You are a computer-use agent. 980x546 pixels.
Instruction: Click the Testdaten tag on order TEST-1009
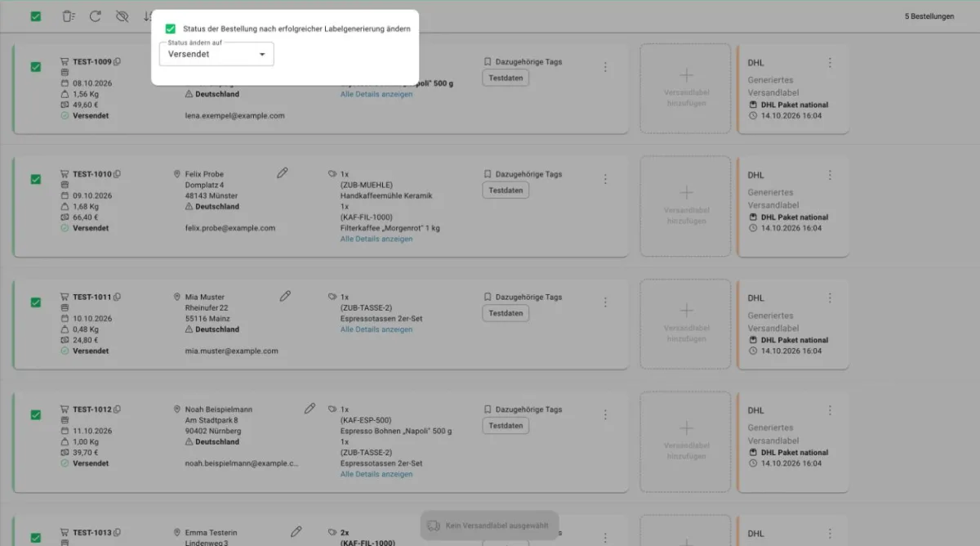506,78
